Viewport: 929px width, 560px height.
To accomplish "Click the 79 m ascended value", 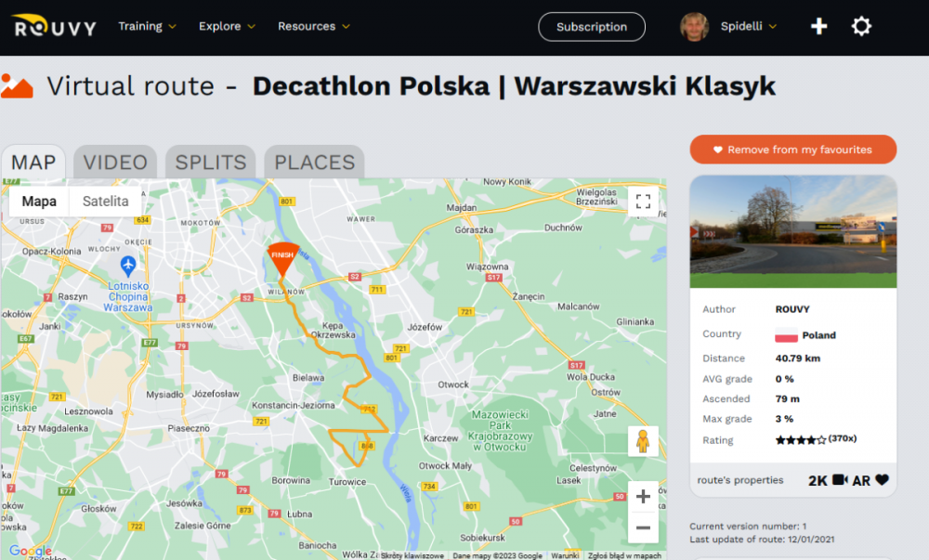I will click(788, 399).
